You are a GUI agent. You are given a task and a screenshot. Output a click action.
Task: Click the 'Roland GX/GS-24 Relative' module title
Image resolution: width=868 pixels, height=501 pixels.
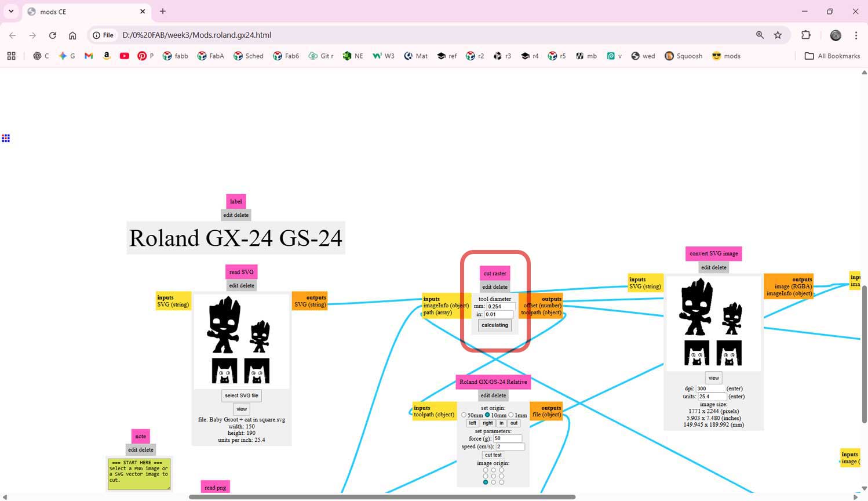tap(493, 382)
